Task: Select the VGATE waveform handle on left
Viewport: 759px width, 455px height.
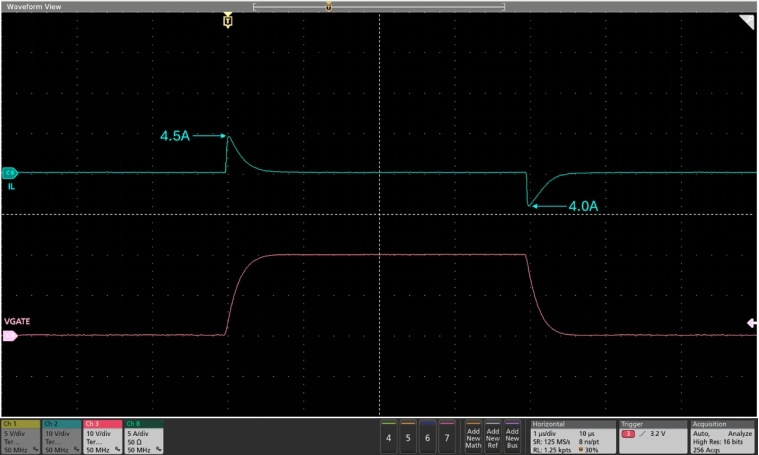Action: click(10, 336)
